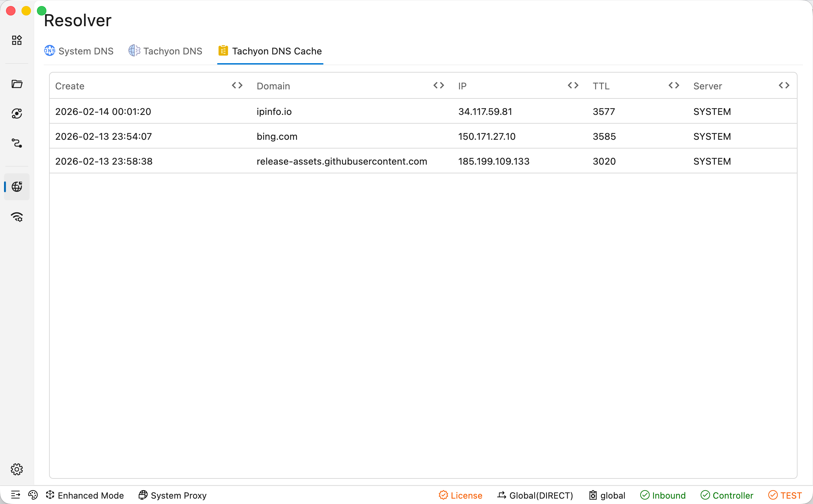Select the ipinfo.io cache row
Viewport: 813px width, 504px height.
(423, 111)
